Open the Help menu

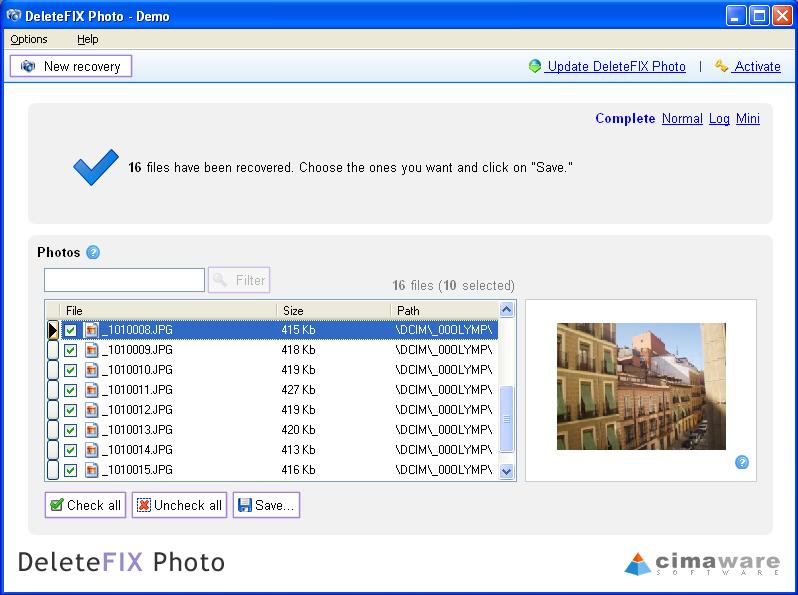click(88, 39)
